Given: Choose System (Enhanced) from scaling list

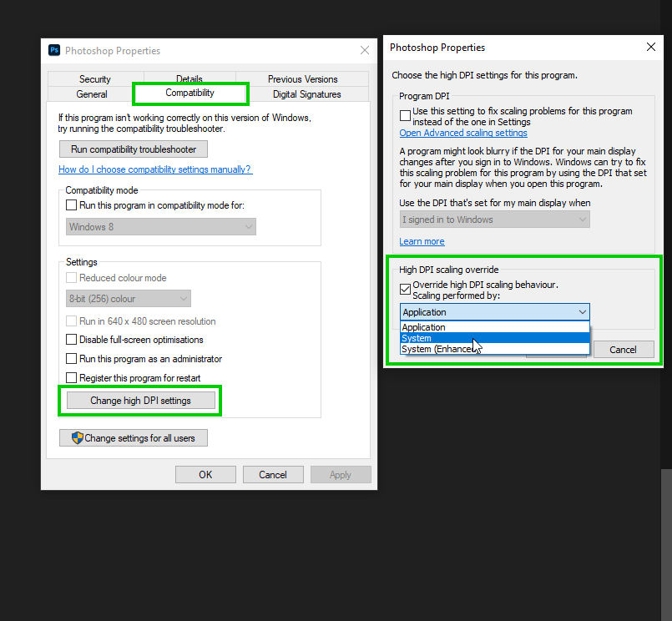Looking at the screenshot, I should pos(494,349).
